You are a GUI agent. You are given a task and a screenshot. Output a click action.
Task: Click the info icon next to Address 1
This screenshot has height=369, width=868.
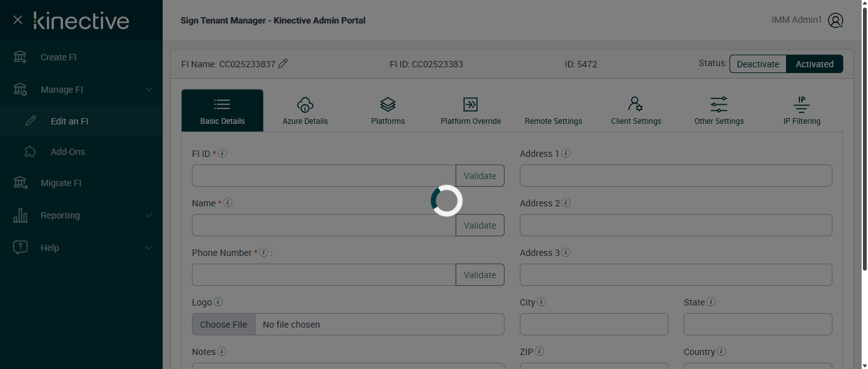[566, 153]
